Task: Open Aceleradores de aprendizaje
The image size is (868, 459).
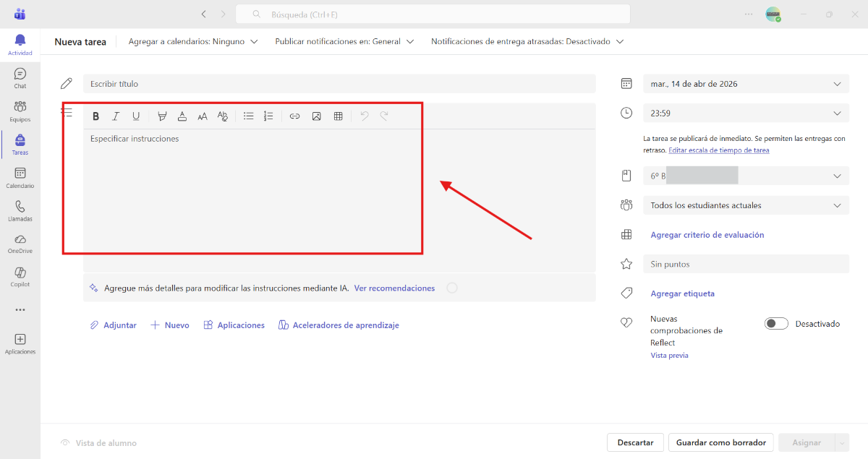Action: click(339, 325)
